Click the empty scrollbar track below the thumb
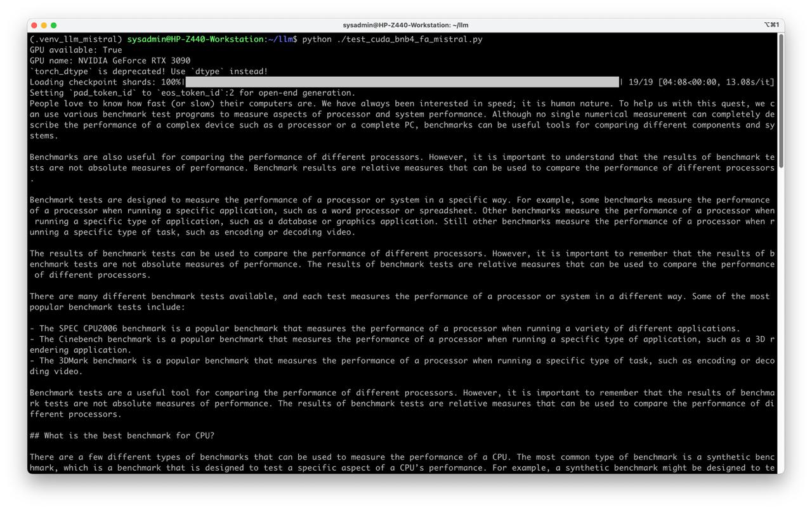Image resolution: width=812 pixels, height=510 pixels. pyautogui.click(x=781, y=317)
